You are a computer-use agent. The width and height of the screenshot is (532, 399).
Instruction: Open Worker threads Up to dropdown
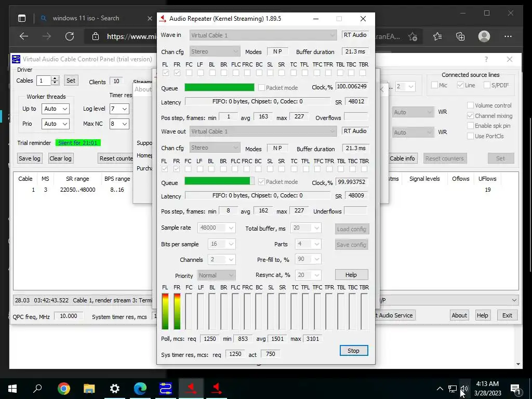coord(55,109)
